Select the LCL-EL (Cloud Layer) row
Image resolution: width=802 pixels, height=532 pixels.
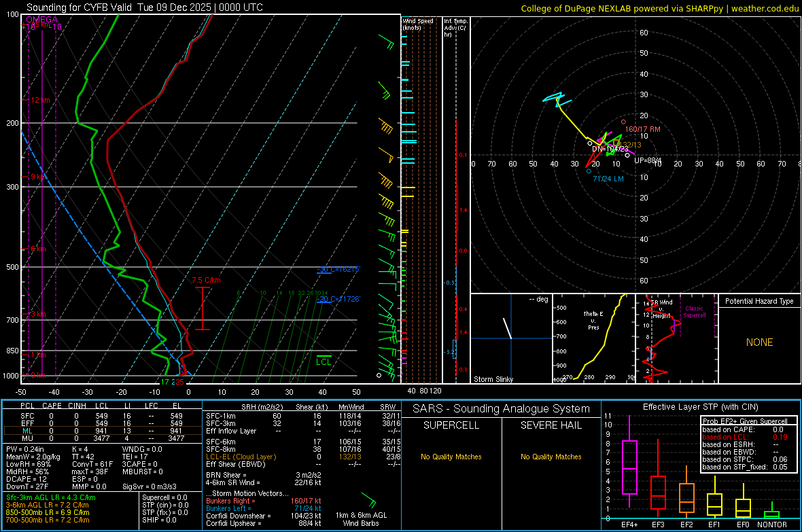303,457
